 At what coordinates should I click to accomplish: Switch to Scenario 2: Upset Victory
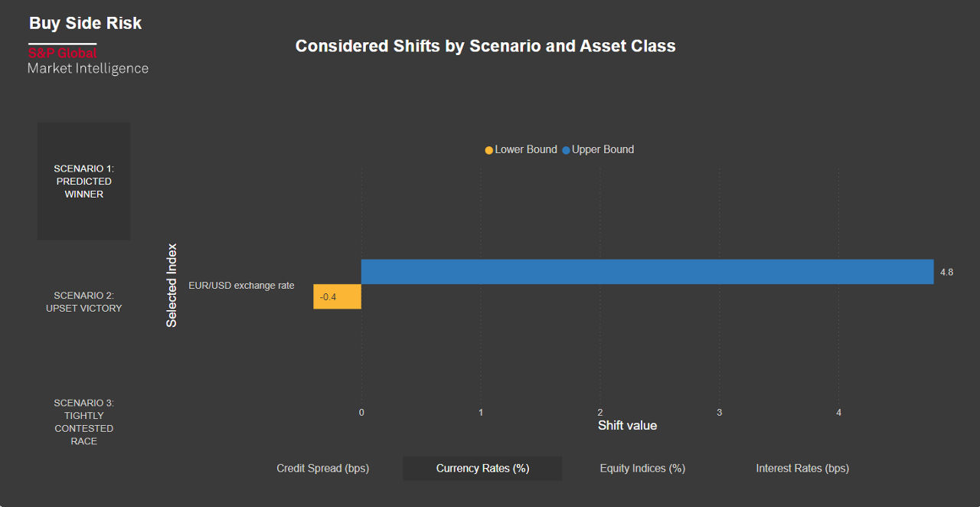point(83,302)
